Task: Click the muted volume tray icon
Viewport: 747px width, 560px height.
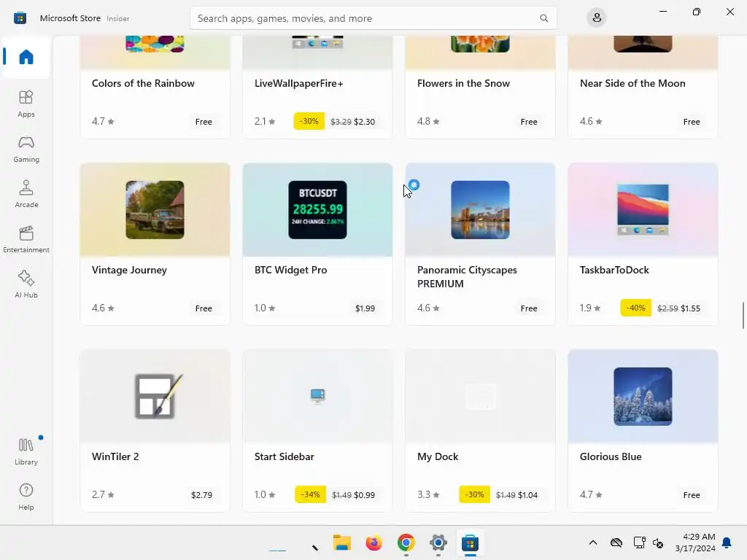Action: point(659,542)
